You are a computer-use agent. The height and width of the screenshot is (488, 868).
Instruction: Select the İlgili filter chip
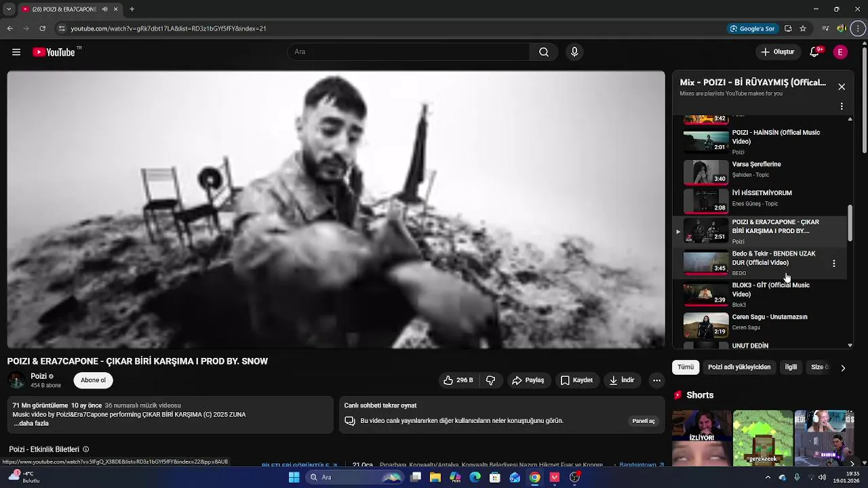coord(791,367)
